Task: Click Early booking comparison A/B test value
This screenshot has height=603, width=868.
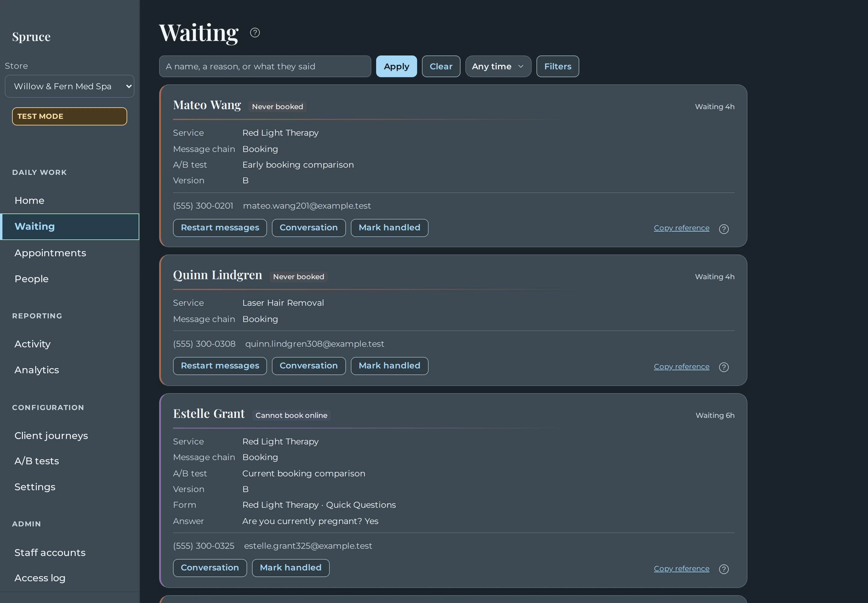Action: (298, 165)
